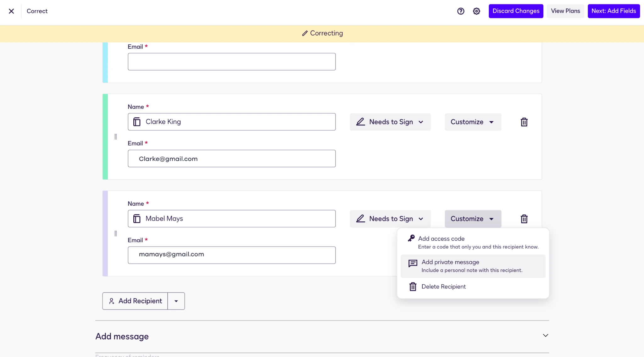Click View Plans button
Viewport: 644px width, 357px height.
point(565,11)
